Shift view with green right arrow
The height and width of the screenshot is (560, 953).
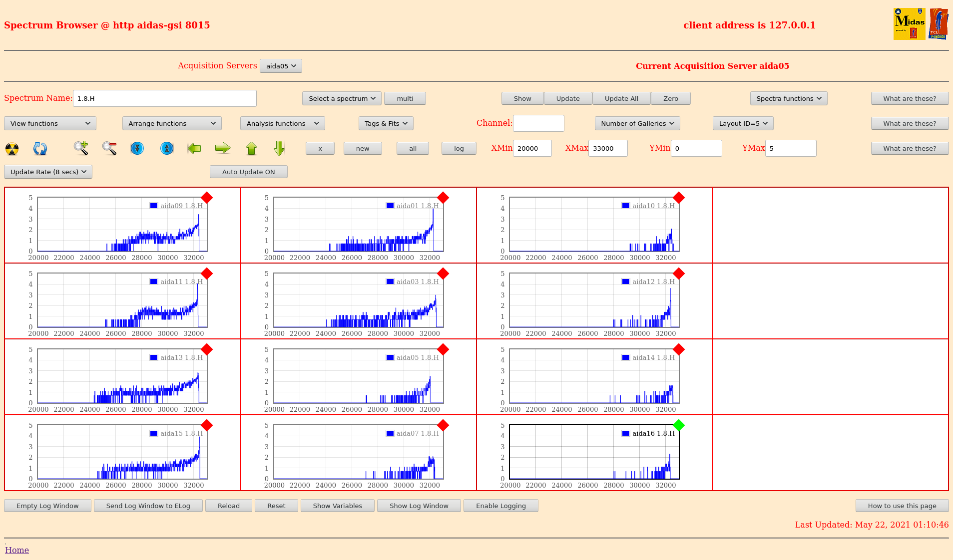click(x=223, y=148)
